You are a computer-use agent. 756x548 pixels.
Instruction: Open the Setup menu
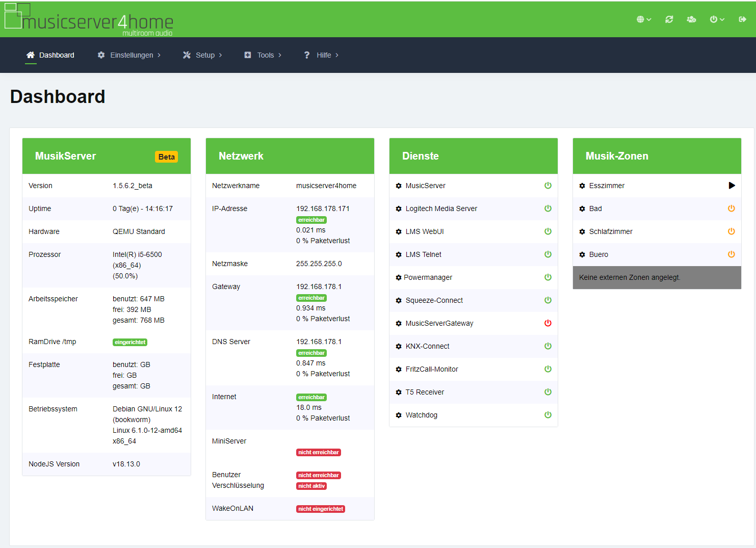pyautogui.click(x=202, y=55)
